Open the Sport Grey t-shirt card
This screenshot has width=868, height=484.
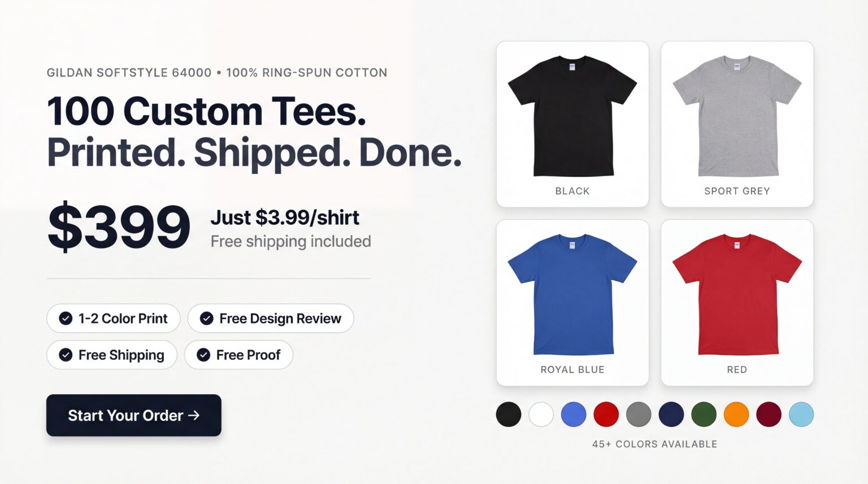(x=737, y=124)
